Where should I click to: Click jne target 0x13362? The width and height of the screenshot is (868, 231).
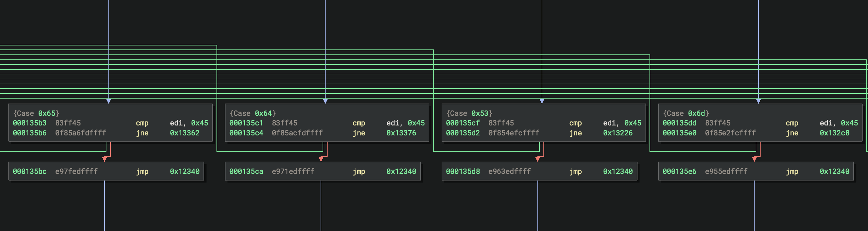[x=185, y=133]
